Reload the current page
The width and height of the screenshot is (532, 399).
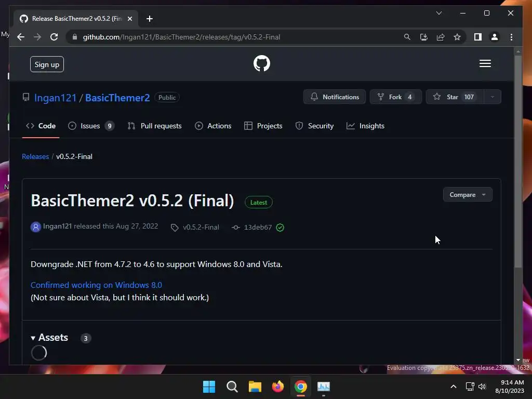[x=54, y=37]
